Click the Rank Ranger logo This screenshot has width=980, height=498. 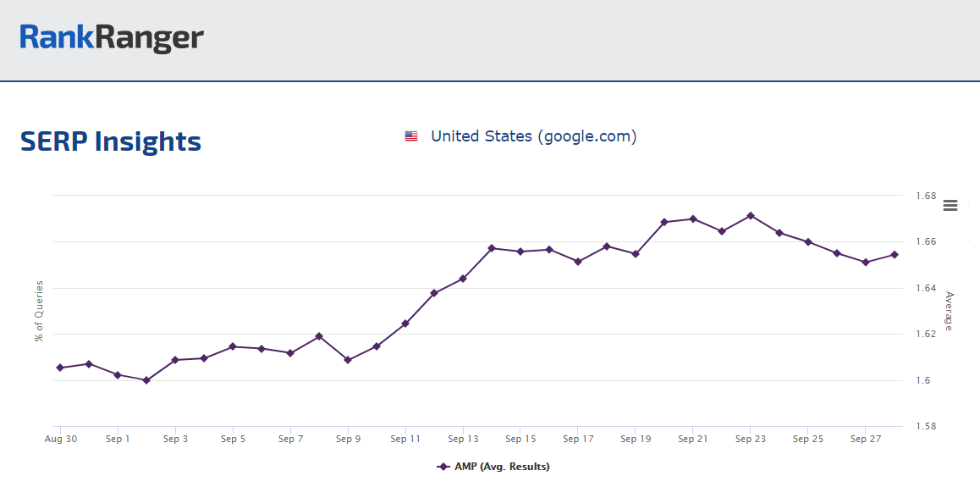pos(112,37)
